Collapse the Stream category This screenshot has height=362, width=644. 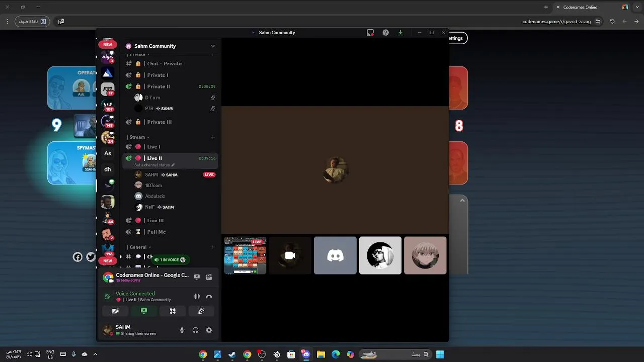[138, 137]
